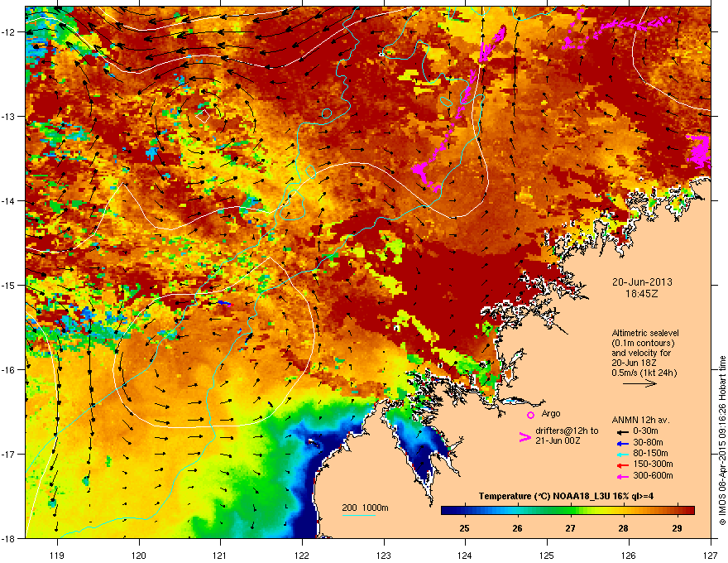Click the '80-150m' depth label
Viewport: 728px width, 563px height.
(x=650, y=454)
